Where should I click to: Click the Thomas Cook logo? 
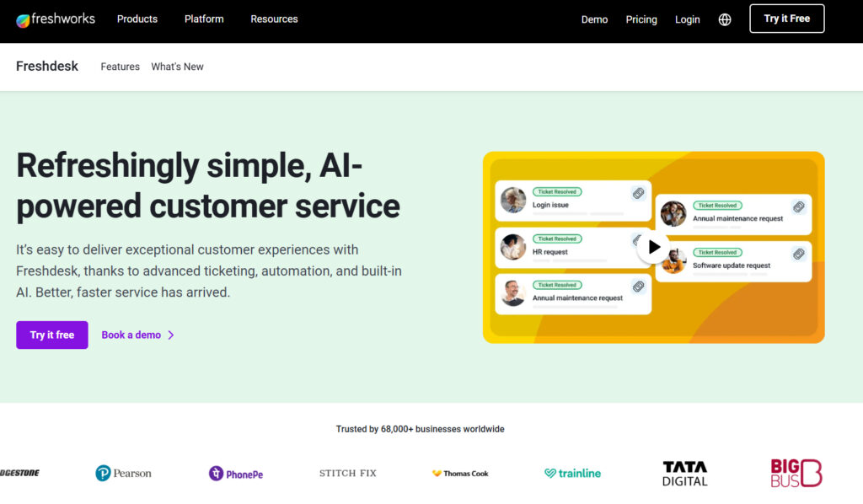(x=460, y=474)
